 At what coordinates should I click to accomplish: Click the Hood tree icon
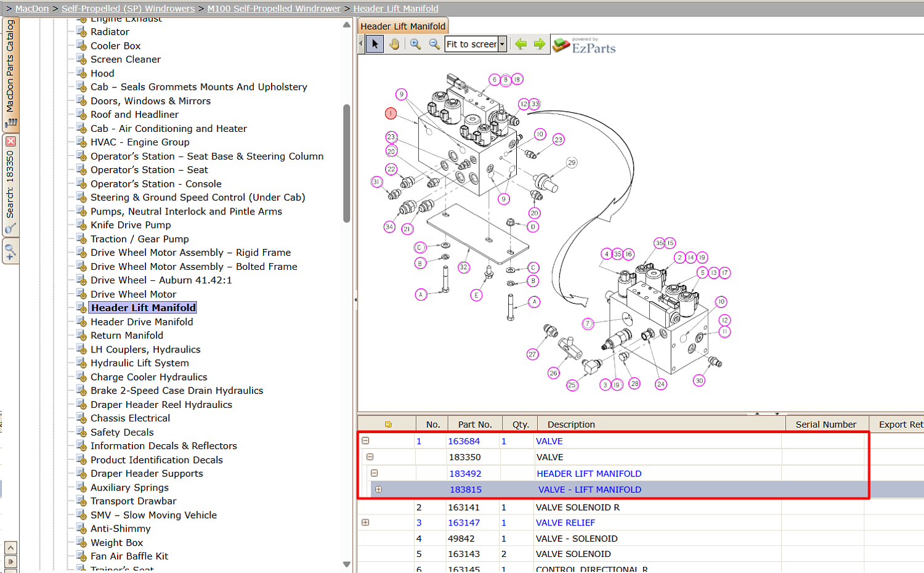pos(81,73)
